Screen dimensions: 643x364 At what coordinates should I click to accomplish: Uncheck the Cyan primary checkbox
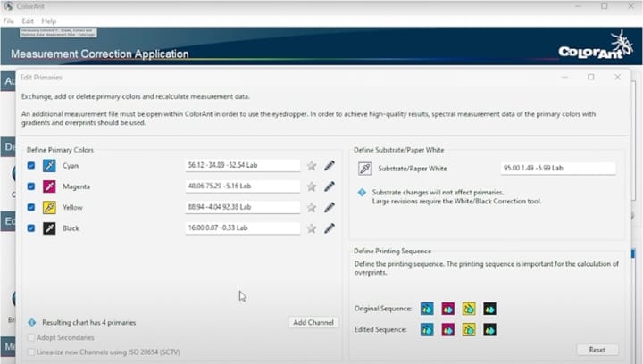point(31,165)
